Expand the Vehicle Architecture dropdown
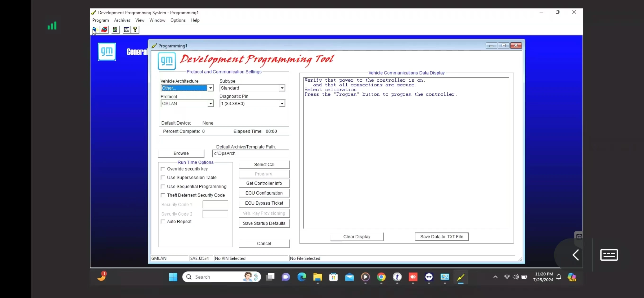The width and height of the screenshot is (644, 298). pos(210,88)
